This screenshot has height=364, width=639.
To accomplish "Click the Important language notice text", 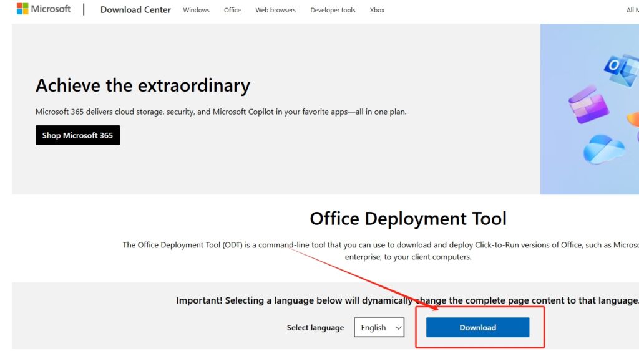I will click(407, 300).
